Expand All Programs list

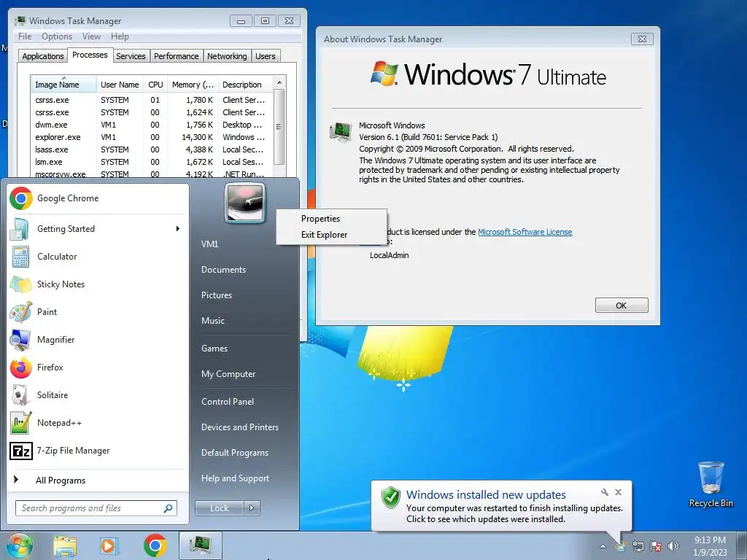[98, 481]
